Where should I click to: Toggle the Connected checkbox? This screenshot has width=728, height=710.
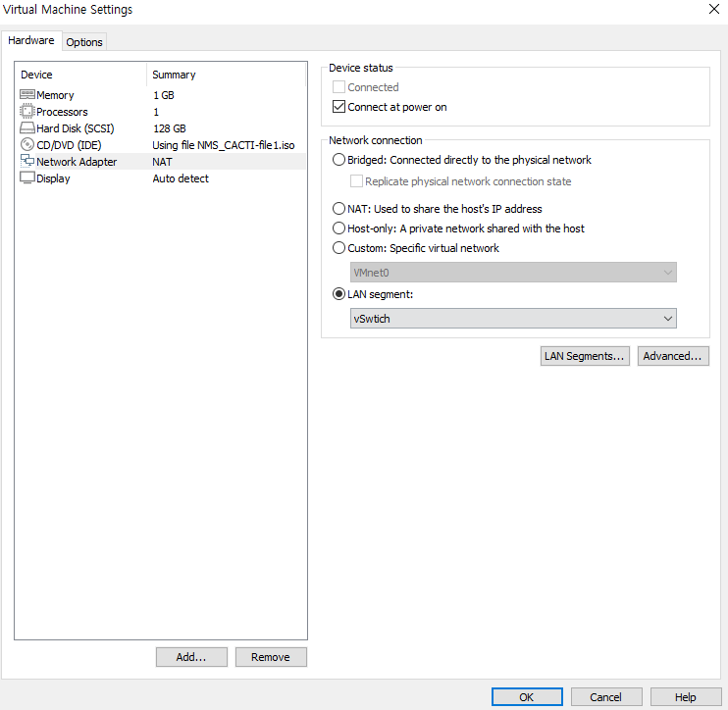[338, 86]
